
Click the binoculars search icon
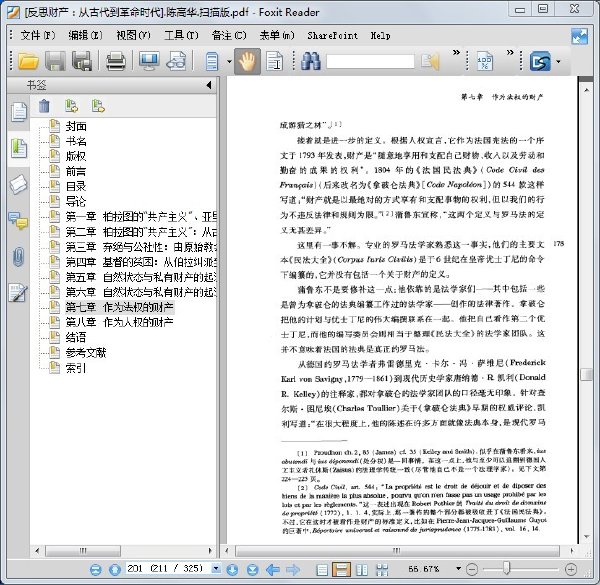(x=310, y=61)
